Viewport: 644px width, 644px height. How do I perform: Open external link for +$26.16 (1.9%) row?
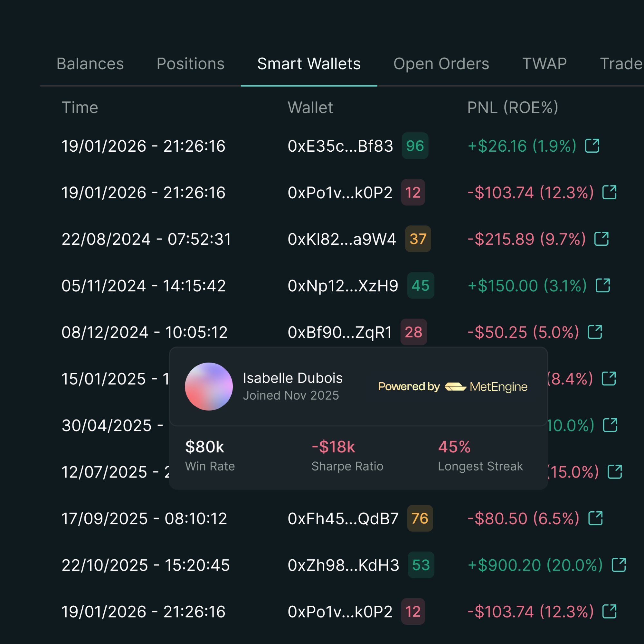click(592, 146)
